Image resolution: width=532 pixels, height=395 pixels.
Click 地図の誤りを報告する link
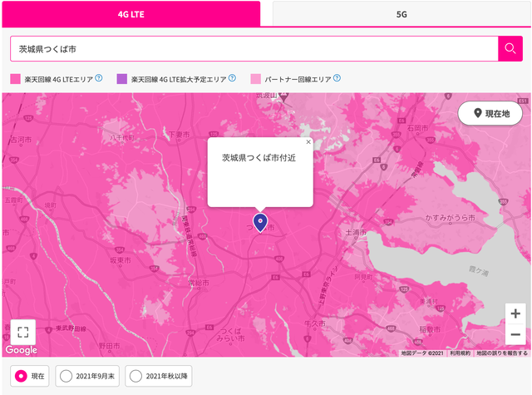(x=502, y=353)
